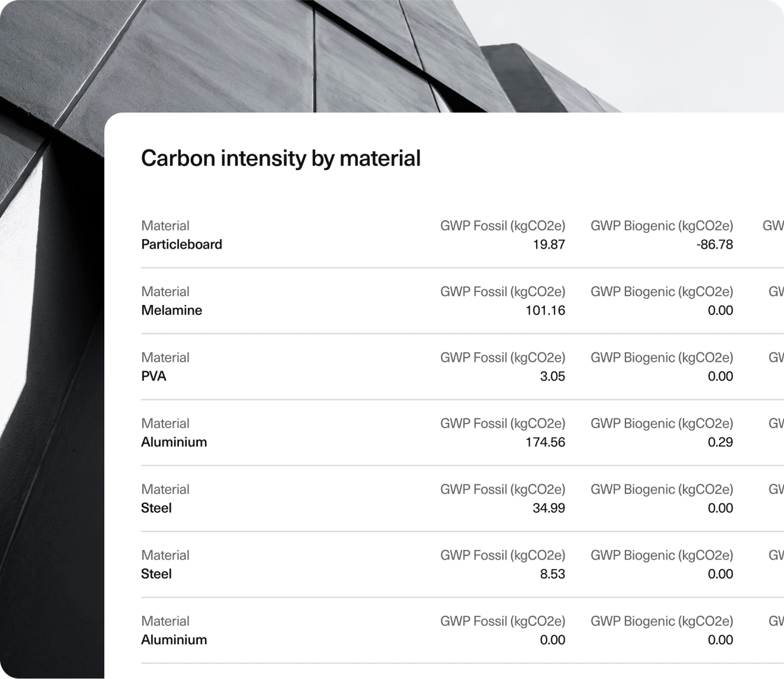Click the "GWP Biogenic (kgCO2e)" label above 0.29
The image size is (784, 679).
[662, 424]
